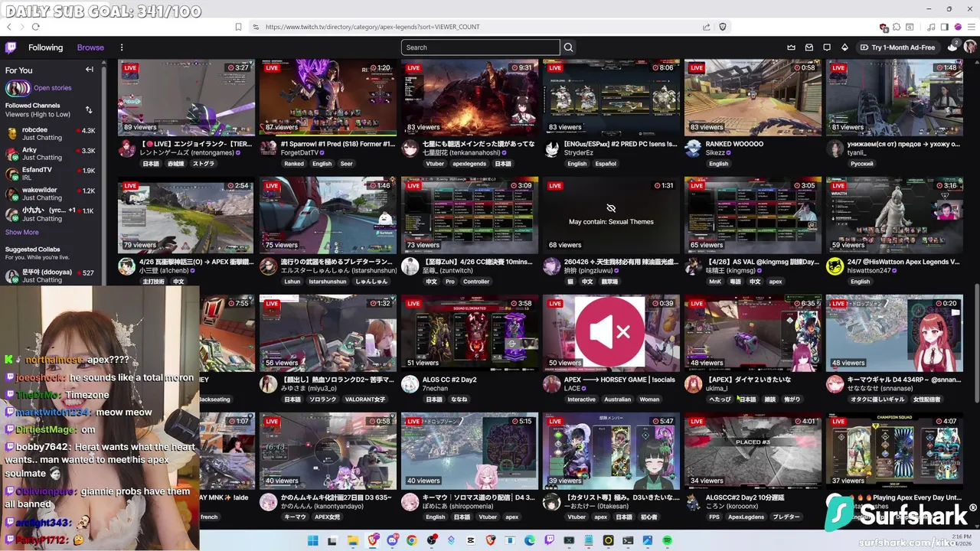Image resolution: width=980 pixels, height=551 pixels.
Task: Click the Twitch search field
Action: 480,47
